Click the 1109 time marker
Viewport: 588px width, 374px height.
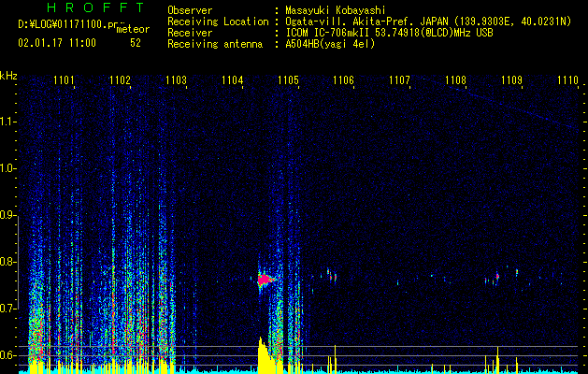tap(511, 79)
